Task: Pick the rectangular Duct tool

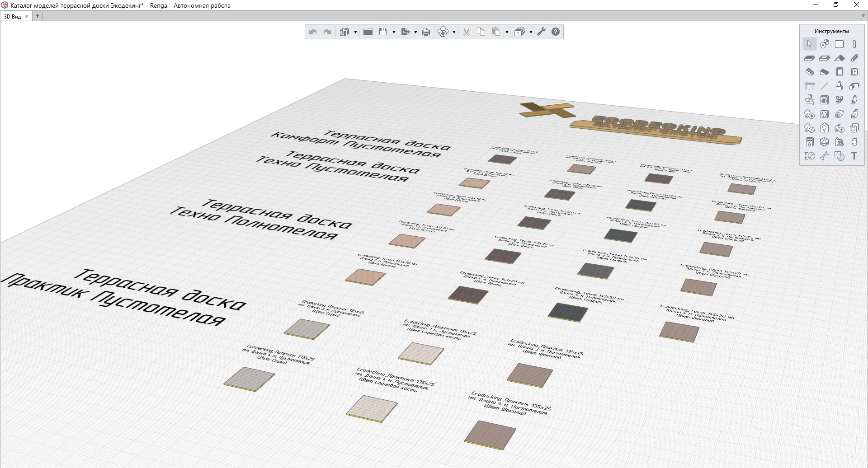Action: 854,114
